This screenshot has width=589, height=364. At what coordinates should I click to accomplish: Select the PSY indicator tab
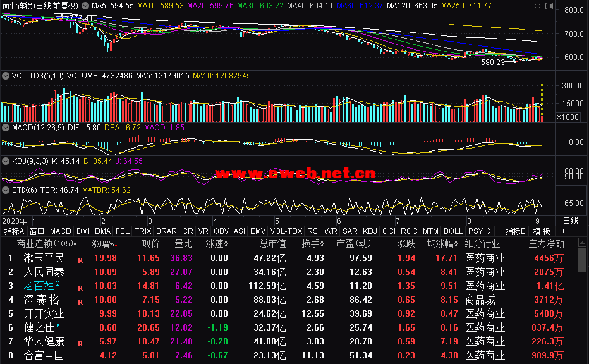(x=475, y=231)
